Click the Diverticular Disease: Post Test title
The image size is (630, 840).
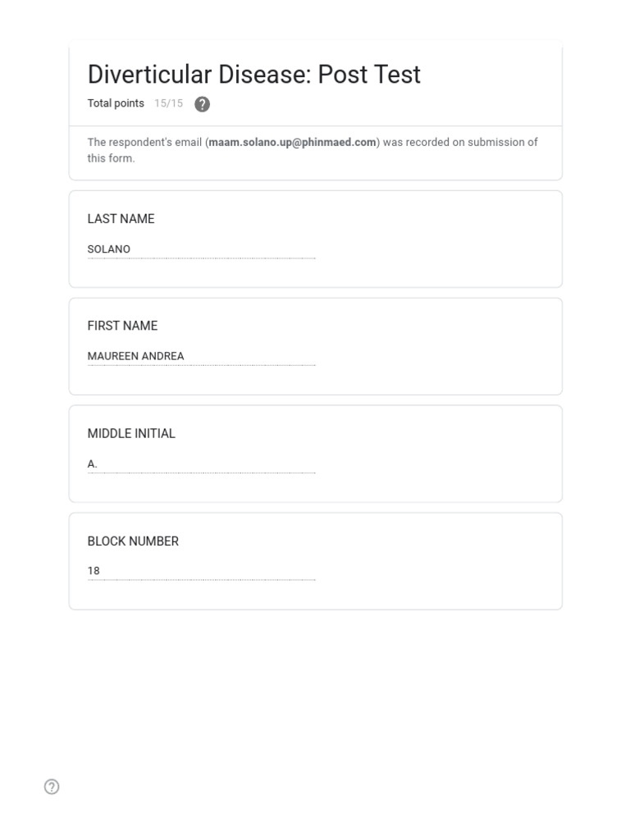click(x=254, y=75)
